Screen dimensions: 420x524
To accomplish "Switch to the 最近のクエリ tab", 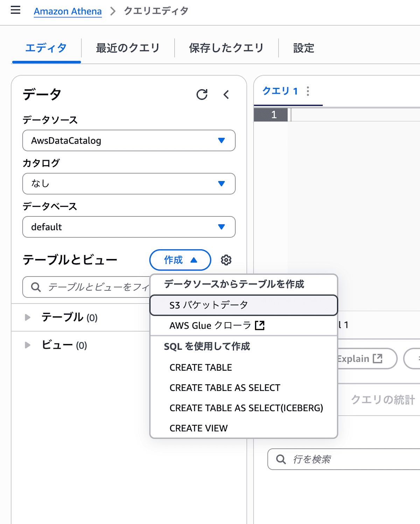I will [128, 48].
